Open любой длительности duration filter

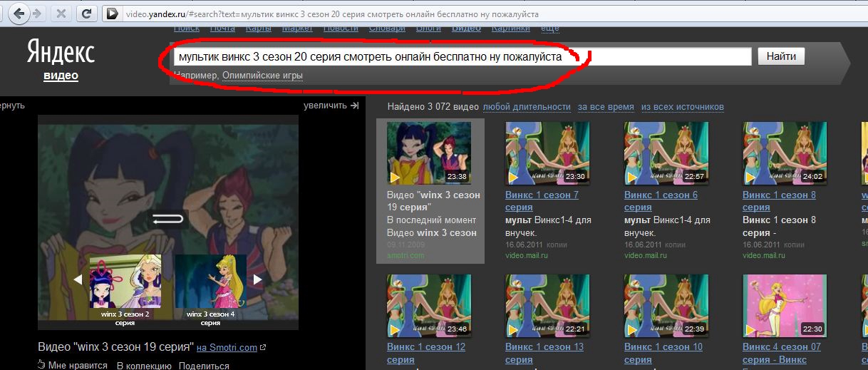point(527,106)
